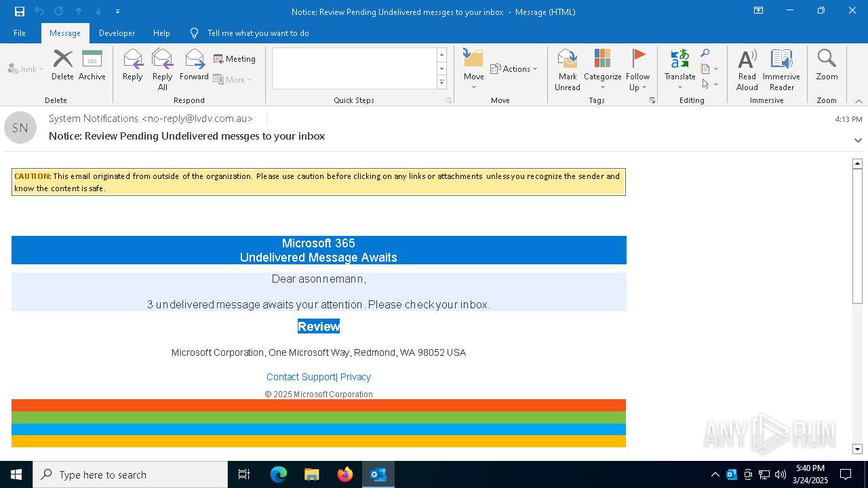Open the Zoom dialog
The height and width of the screenshot is (488, 868).
click(x=827, y=64)
